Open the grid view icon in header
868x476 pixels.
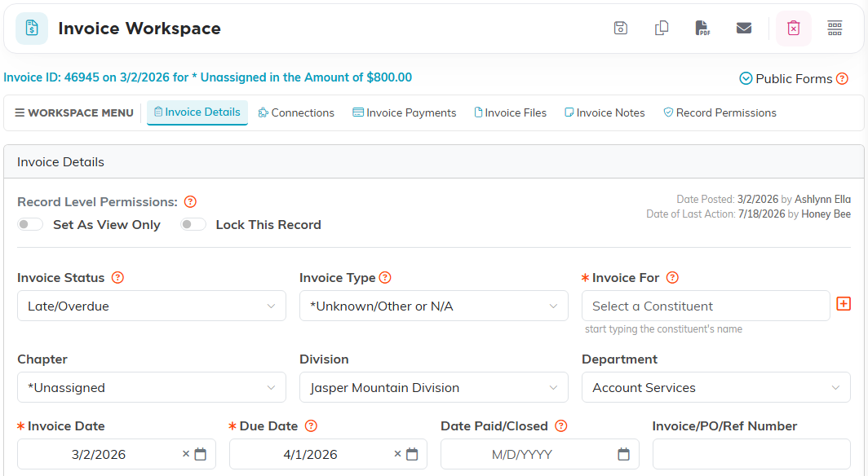pos(835,29)
